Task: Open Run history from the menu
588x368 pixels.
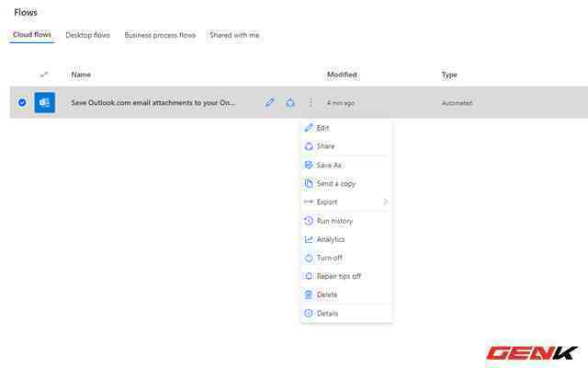Action: (x=346, y=221)
